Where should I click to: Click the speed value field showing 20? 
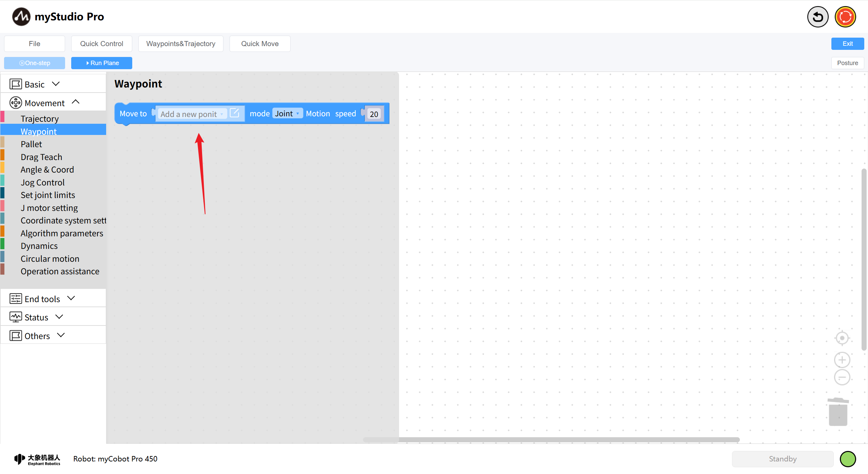point(374,114)
